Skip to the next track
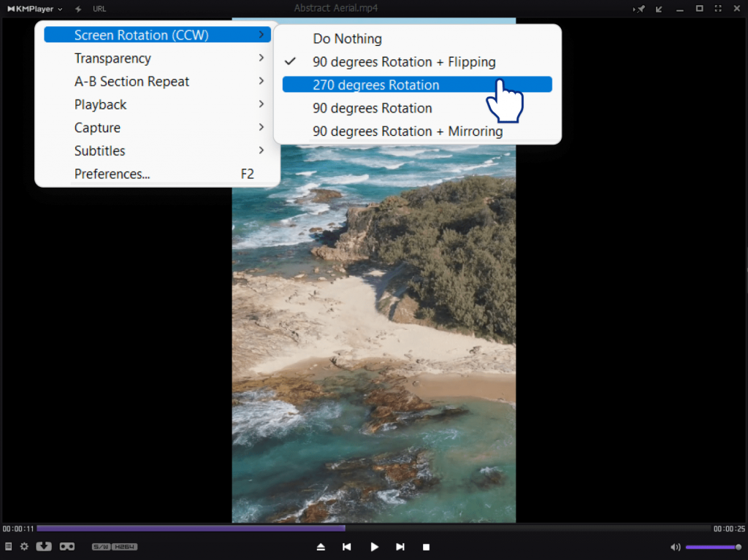The image size is (748, 560). (x=400, y=547)
